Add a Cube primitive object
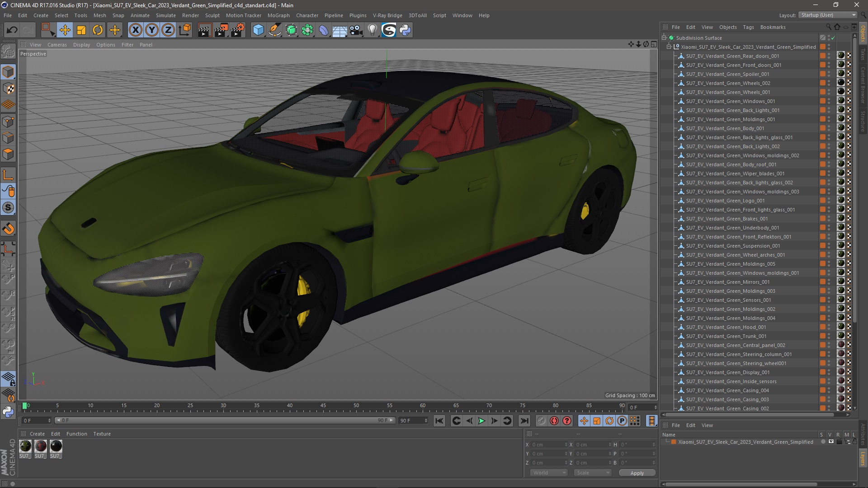The image size is (868, 488). [258, 30]
